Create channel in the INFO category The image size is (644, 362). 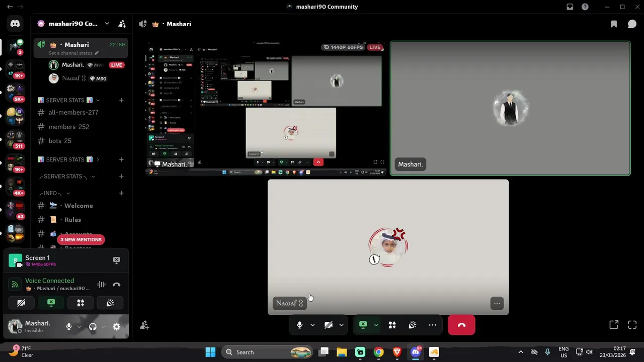click(x=121, y=193)
